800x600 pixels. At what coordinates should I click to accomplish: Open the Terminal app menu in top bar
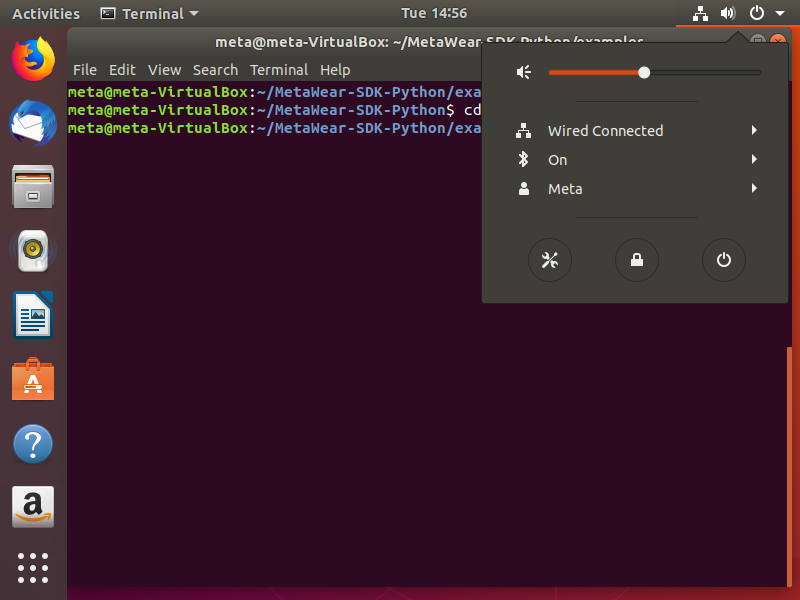tap(150, 14)
